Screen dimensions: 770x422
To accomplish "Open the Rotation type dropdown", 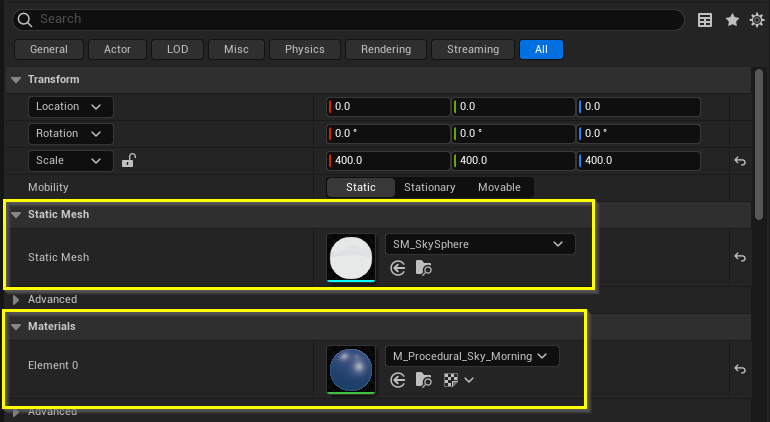I will click(71, 134).
